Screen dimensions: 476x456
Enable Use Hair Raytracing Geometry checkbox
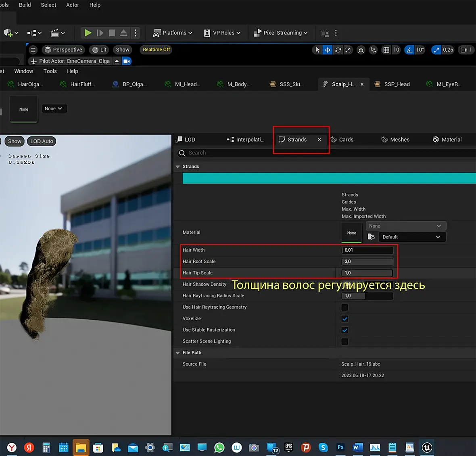pos(345,307)
